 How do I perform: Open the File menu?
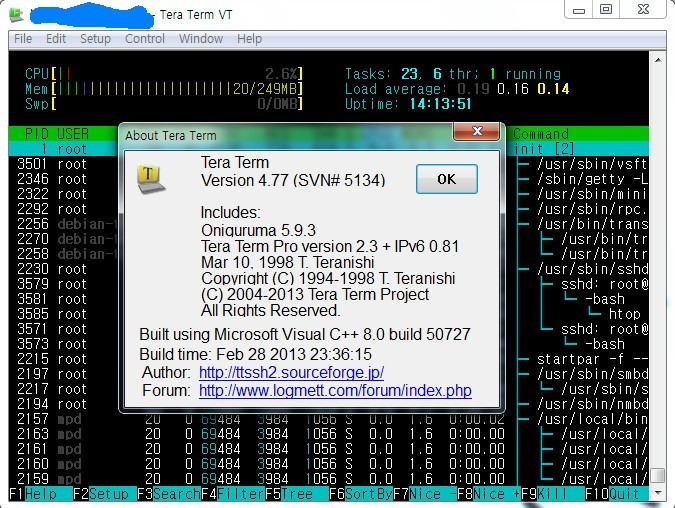[x=23, y=39]
